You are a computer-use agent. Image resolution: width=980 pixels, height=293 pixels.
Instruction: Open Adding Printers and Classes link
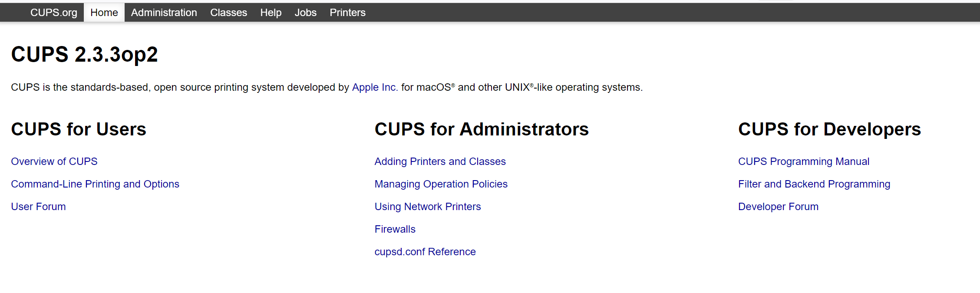[x=440, y=161]
